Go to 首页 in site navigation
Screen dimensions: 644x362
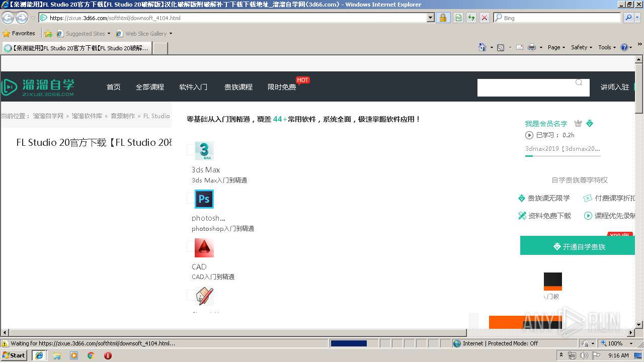coord(114,87)
